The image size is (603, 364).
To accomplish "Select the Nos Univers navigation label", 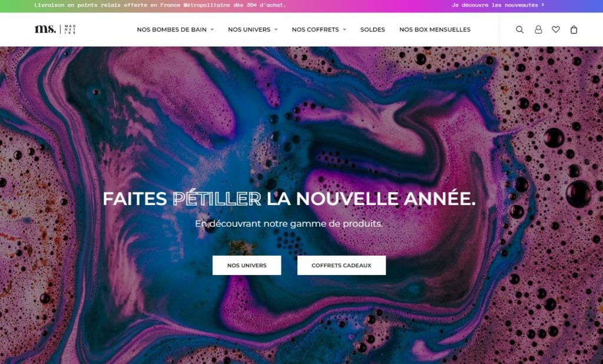I will tap(249, 29).
